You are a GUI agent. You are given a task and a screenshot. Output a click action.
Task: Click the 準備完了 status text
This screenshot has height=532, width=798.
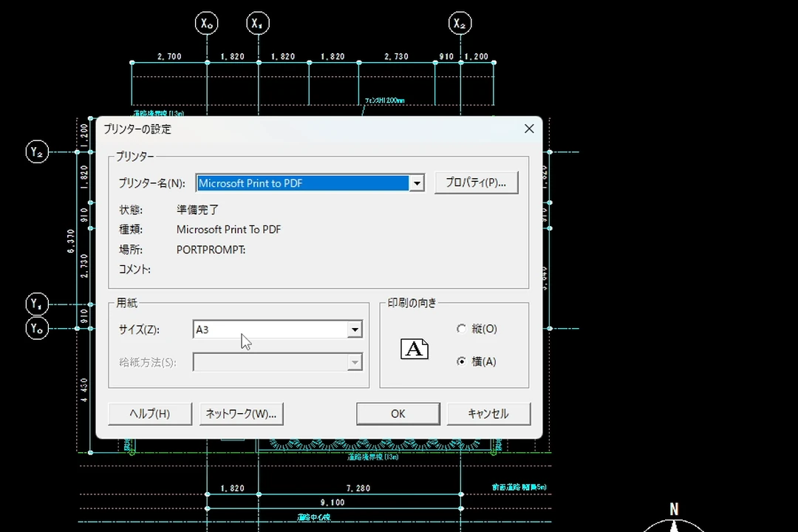coord(197,210)
